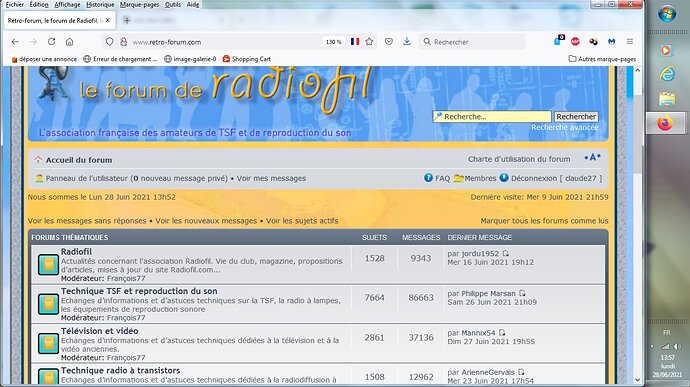Reload the current page
This screenshot has height=387, width=690.
[x=51, y=42]
